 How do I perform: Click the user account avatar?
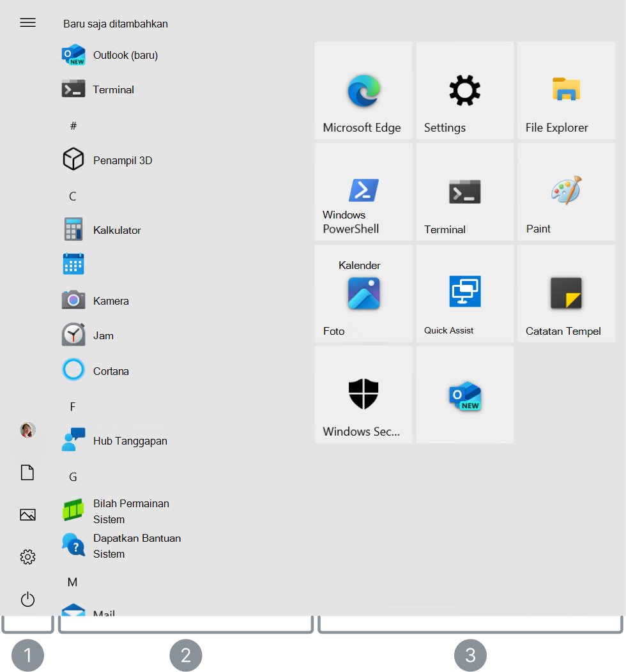tap(28, 430)
